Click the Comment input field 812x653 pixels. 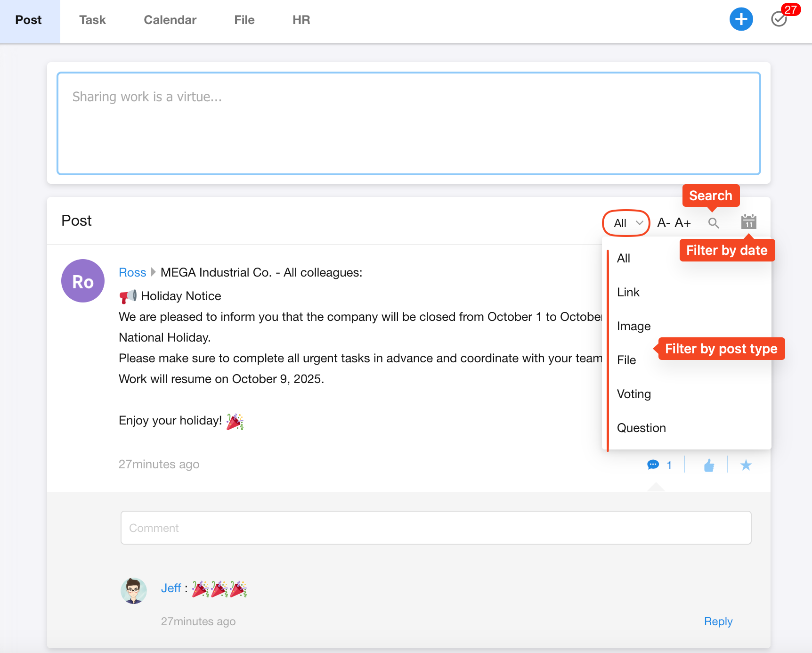pos(436,528)
